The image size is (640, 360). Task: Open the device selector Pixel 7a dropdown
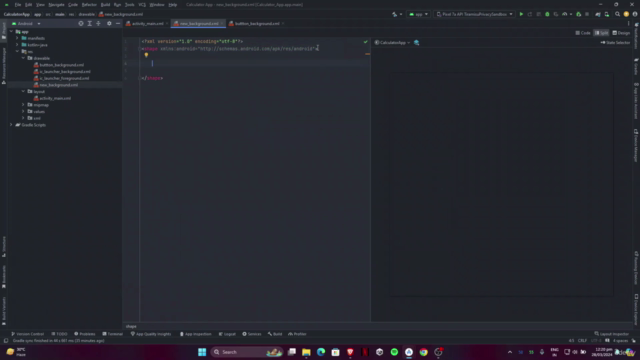pos(474,14)
